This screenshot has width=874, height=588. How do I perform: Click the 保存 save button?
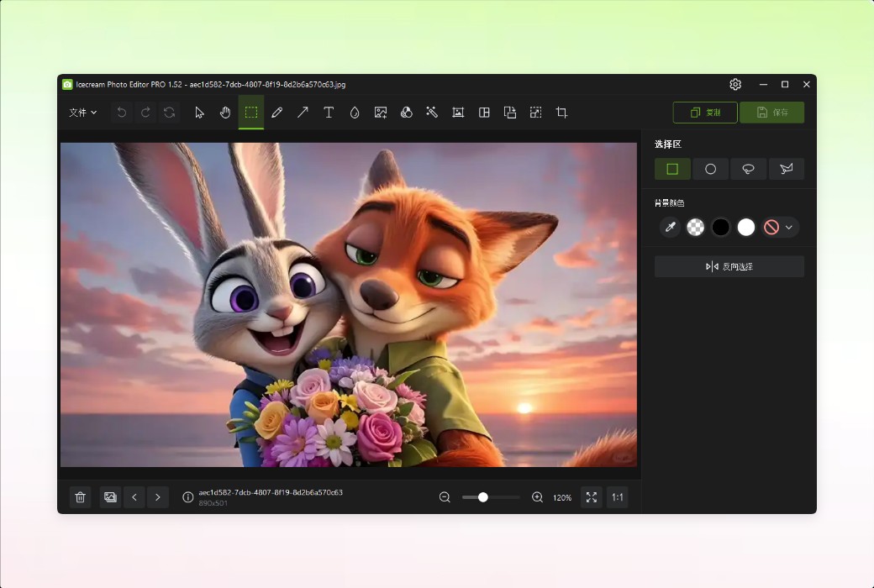click(771, 112)
